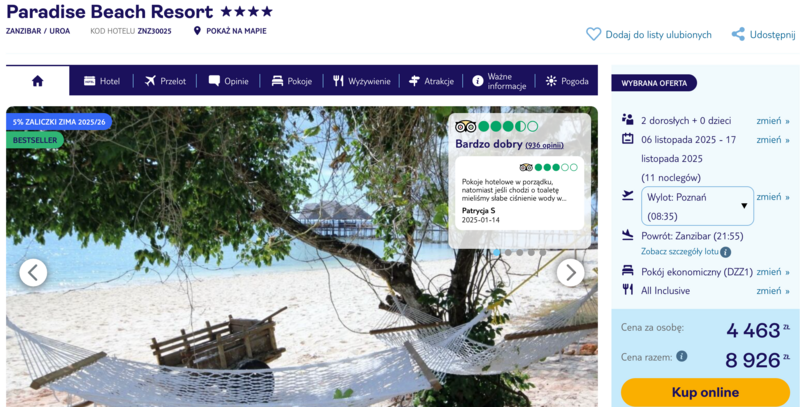Viewport: 800px width, 407px height.
Task: Change room type Pokój ekonomiczny via zmień
Action: pyautogui.click(x=772, y=272)
